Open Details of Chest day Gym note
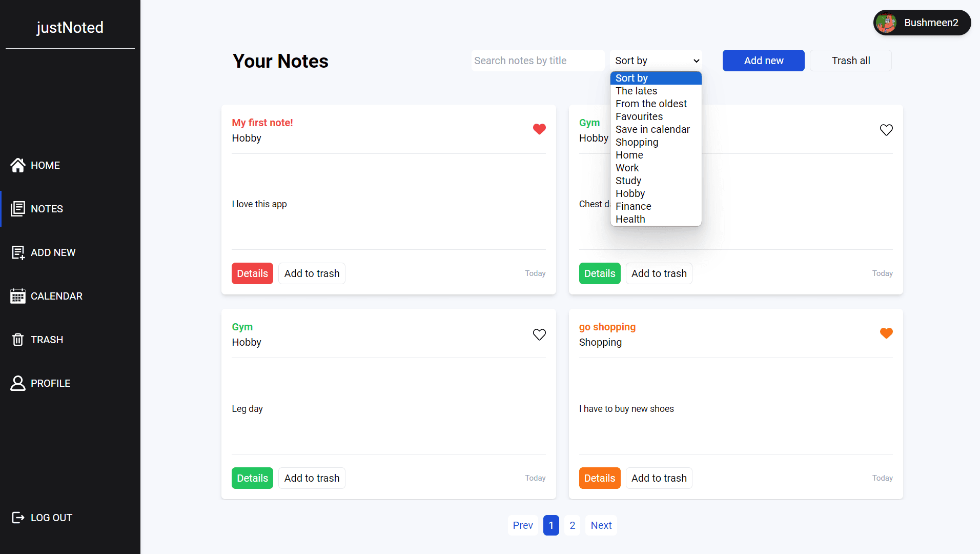Viewport: 980px width, 554px height. coord(600,273)
